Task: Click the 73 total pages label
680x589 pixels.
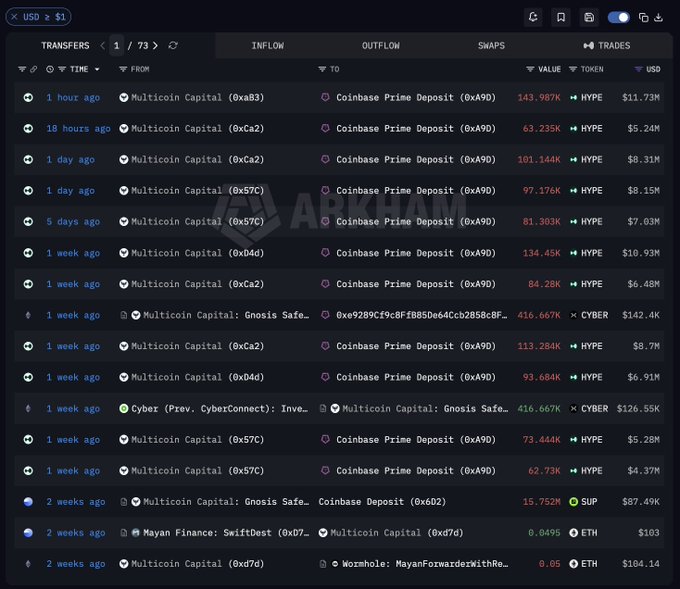Action: tap(143, 46)
